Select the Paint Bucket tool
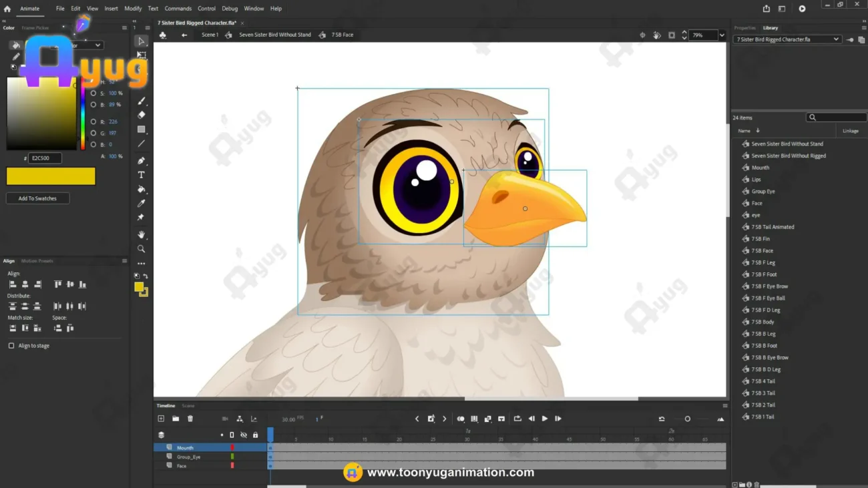 142,190
